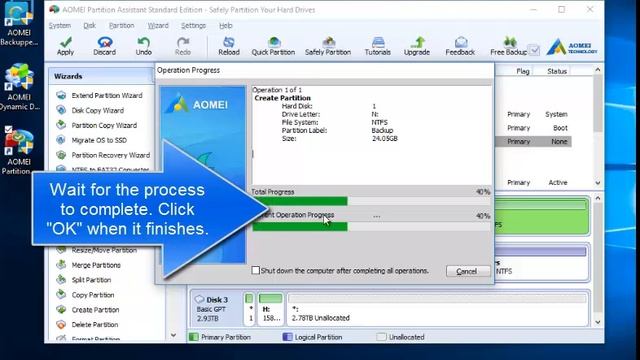
Task: Click the sidebar scroll-down arrow
Action: (x=173, y=335)
